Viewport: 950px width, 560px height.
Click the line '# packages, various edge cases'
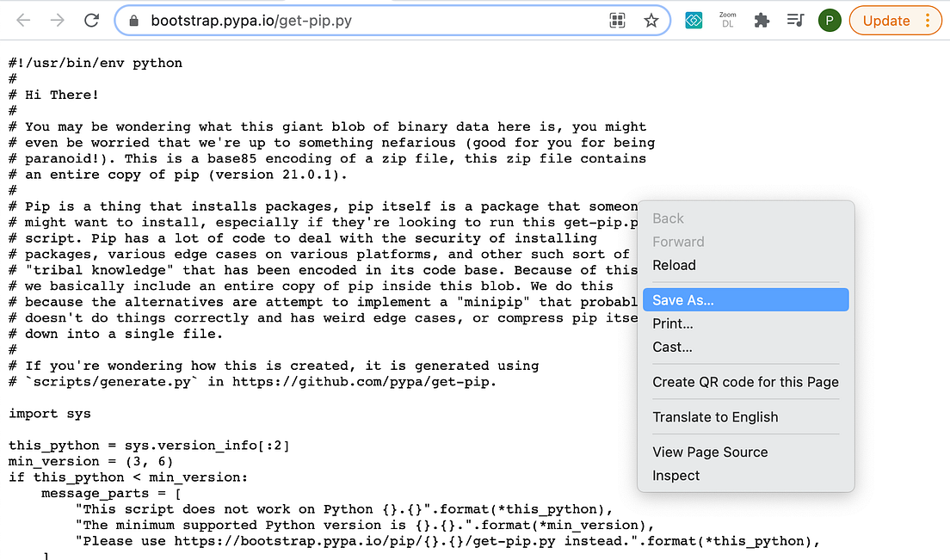tap(319, 255)
